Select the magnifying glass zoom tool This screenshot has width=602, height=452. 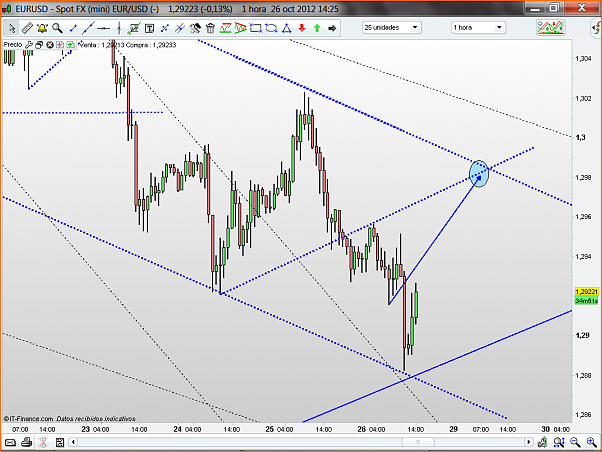pos(57,28)
